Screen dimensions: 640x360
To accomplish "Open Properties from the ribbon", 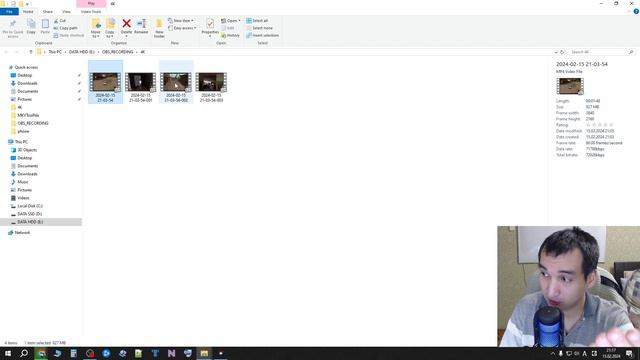I will [x=210, y=28].
